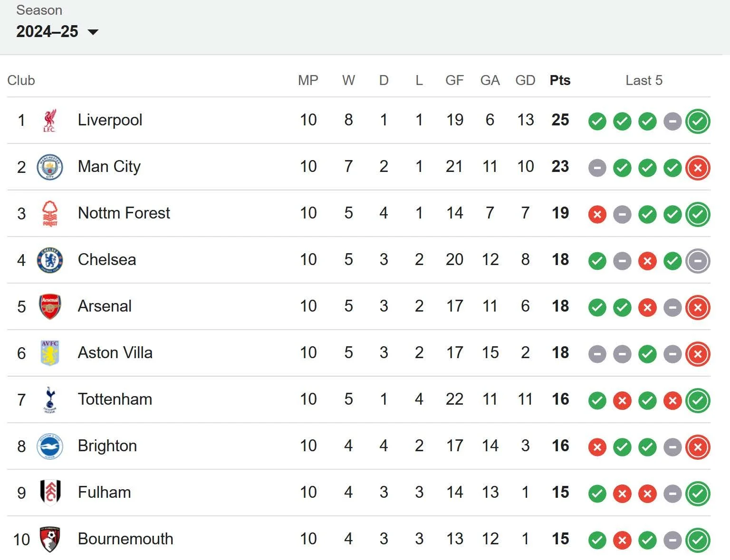Viewport: 730px width, 560px height.
Task: Click the Brighton club crest
Action: click(49, 446)
